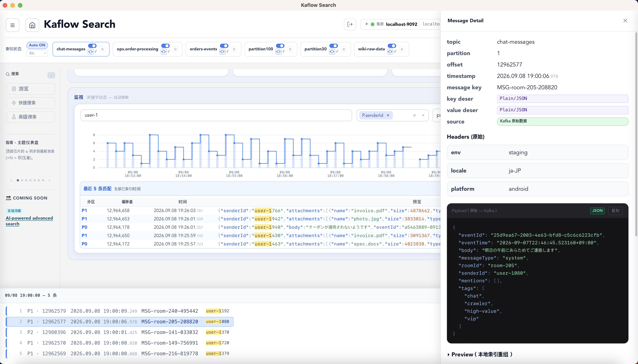Open the hamburger menu beside the home icon

(13, 25)
